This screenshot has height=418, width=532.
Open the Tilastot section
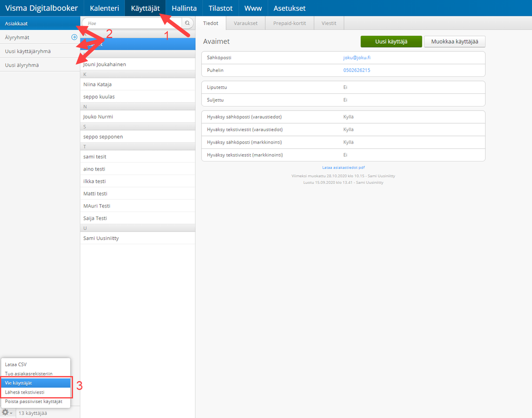220,8
